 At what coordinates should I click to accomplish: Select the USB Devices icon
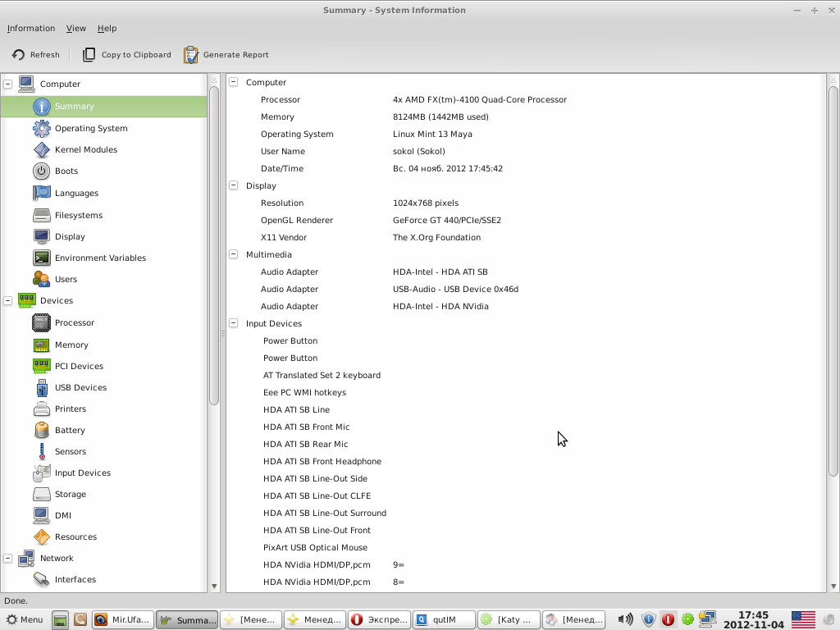[41, 387]
